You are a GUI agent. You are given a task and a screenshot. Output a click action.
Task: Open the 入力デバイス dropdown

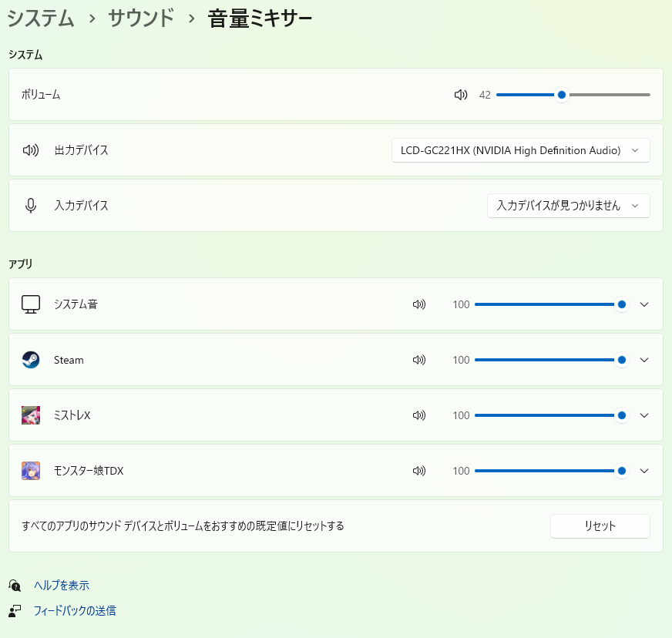pos(568,206)
